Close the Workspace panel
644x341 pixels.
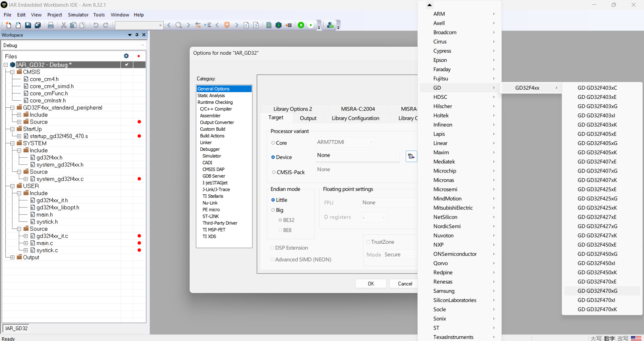click(x=144, y=35)
